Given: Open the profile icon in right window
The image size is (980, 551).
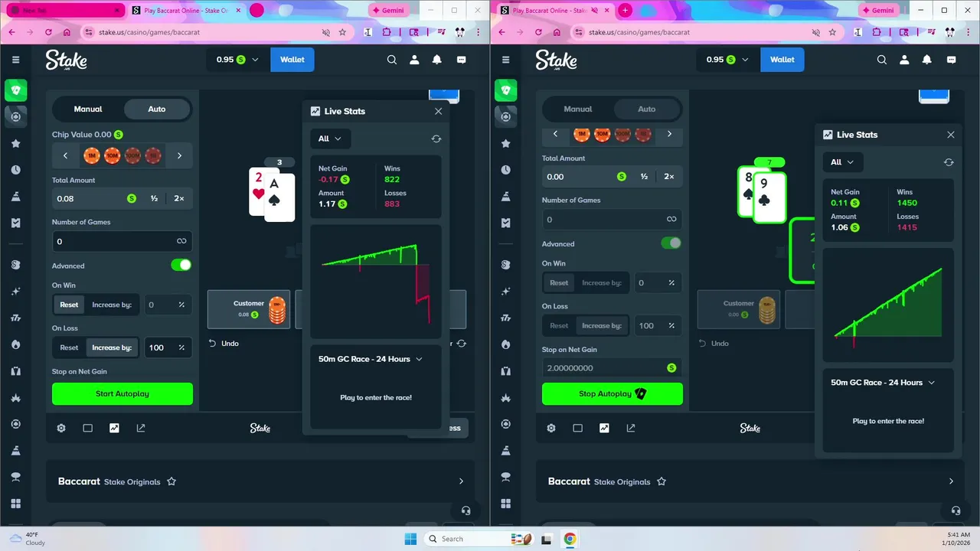Looking at the screenshot, I should pyautogui.click(x=904, y=60).
